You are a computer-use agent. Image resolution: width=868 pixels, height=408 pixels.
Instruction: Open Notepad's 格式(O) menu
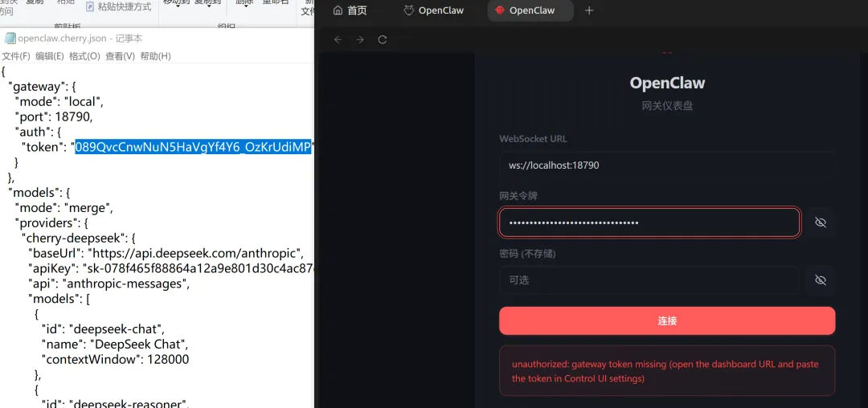(x=84, y=56)
